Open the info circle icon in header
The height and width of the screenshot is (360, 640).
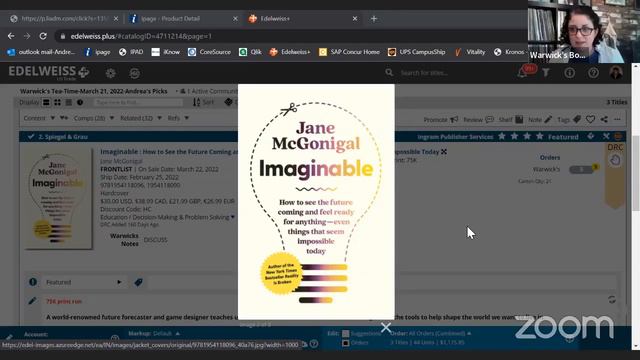tap(569, 73)
